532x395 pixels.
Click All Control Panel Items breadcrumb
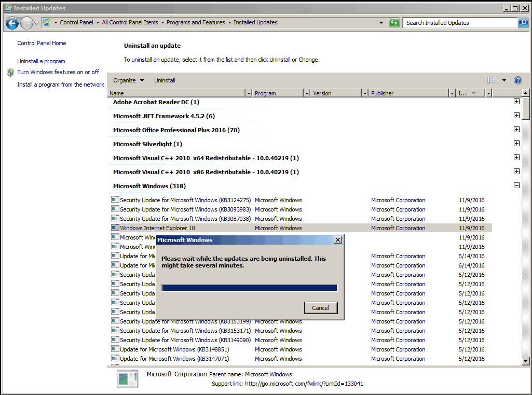[x=130, y=22]
